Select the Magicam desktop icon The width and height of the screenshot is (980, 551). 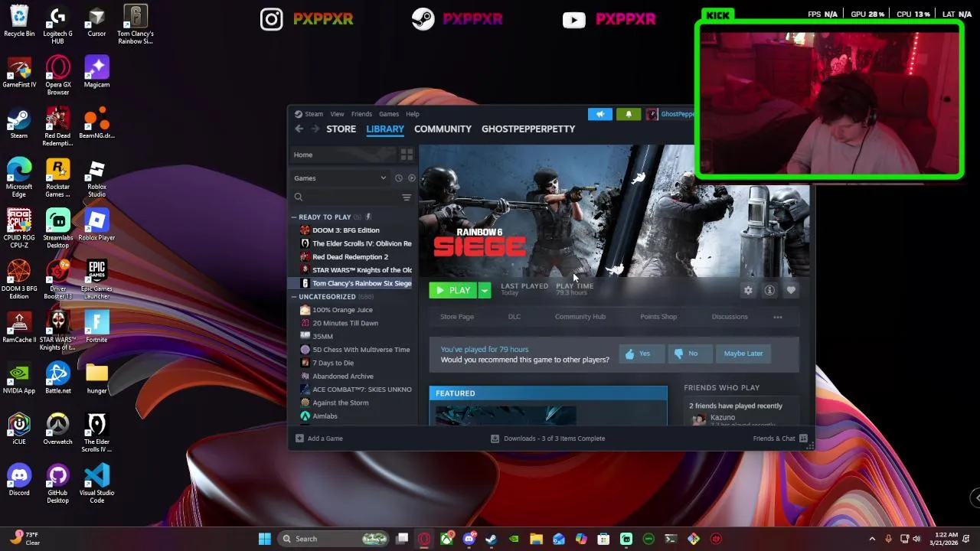coord(96,72)
